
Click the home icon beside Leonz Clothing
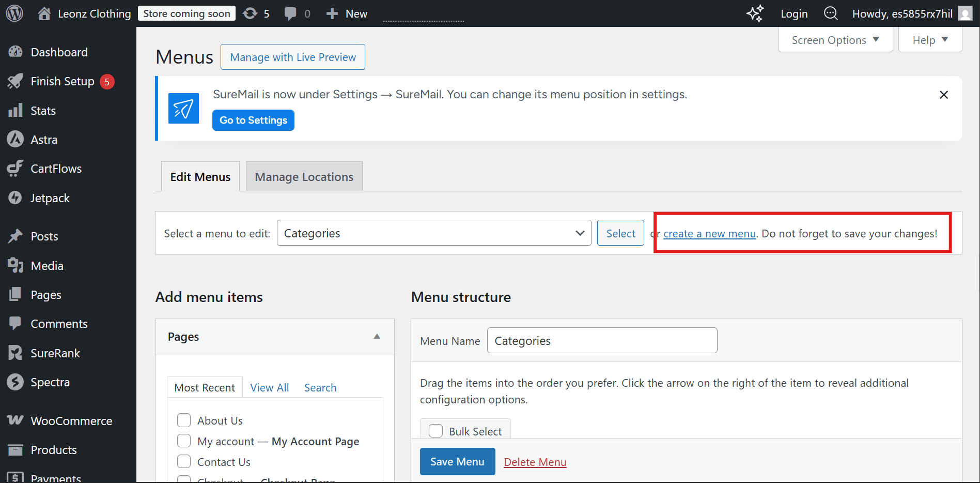(44, 13)
